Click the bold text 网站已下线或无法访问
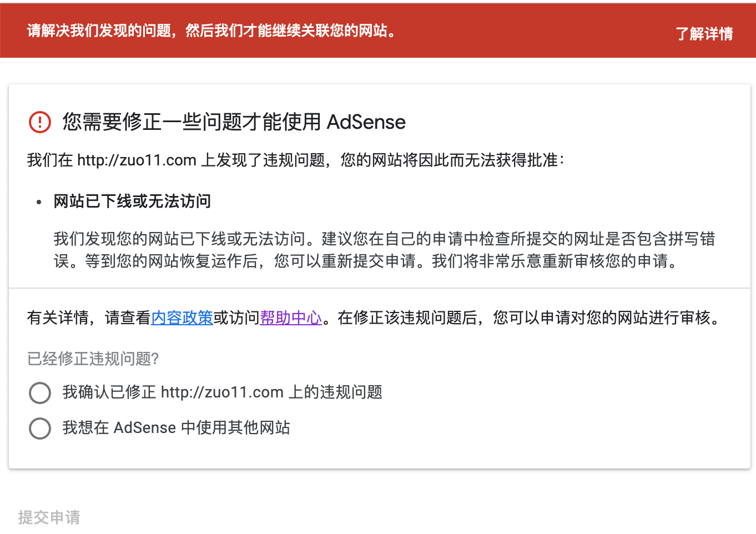The width and height of the screenshot is (756, 534). tap(132, 201)
